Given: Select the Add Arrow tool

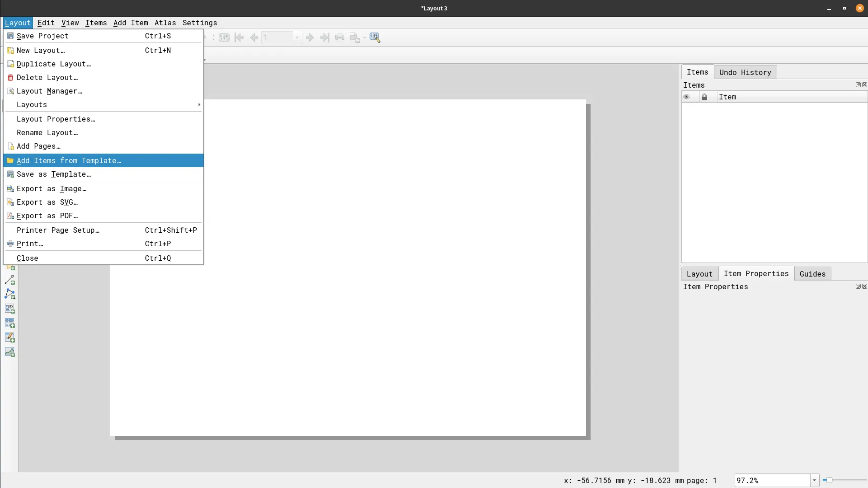Looking at the screenshot, I should click(10, 279).
